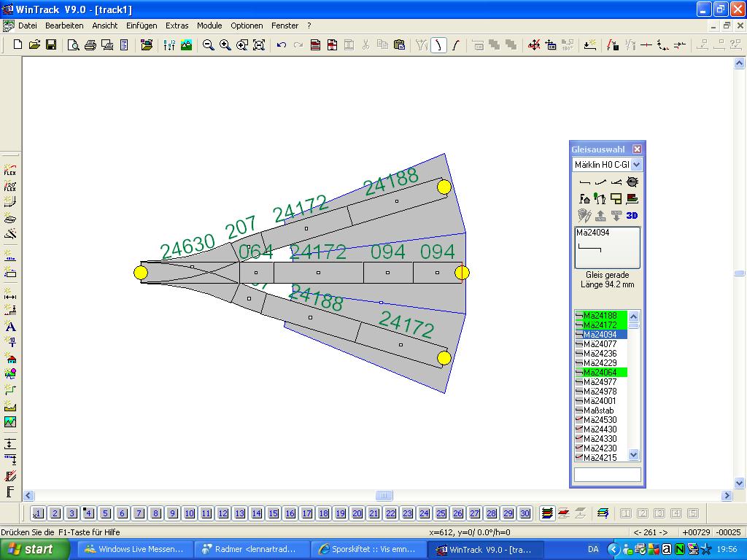The width and height of the screenshot is (747, 560).
Task: Click the house building icon in left sidebar
Action: [x=10, y=358]
